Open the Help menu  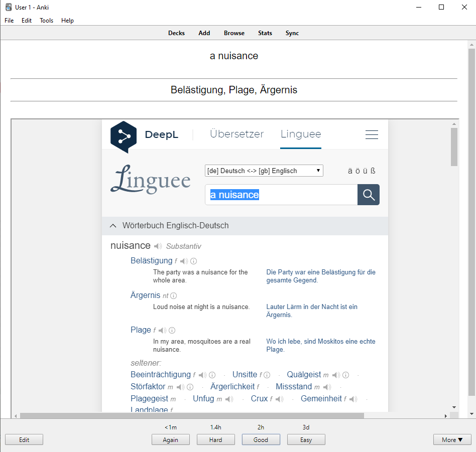[x=67, y=21]
